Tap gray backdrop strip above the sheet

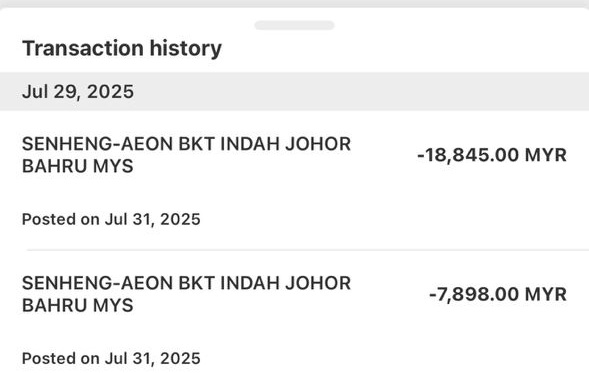[x=294, y=3]
